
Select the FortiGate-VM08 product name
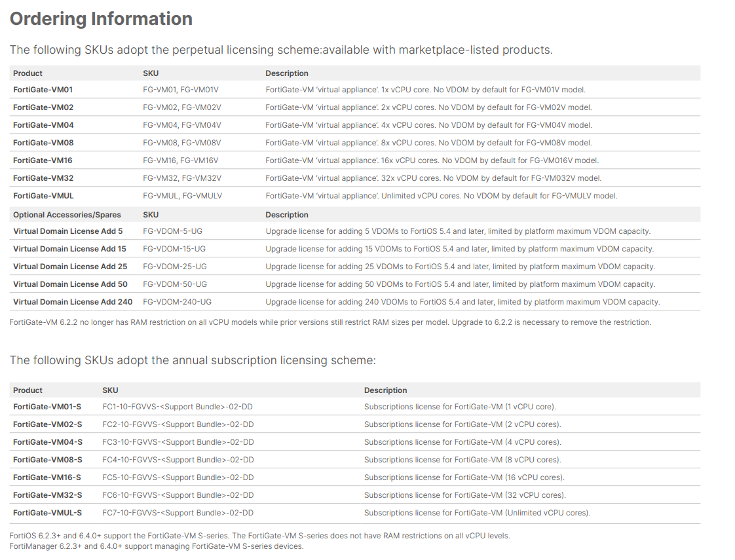pos(43,143)
